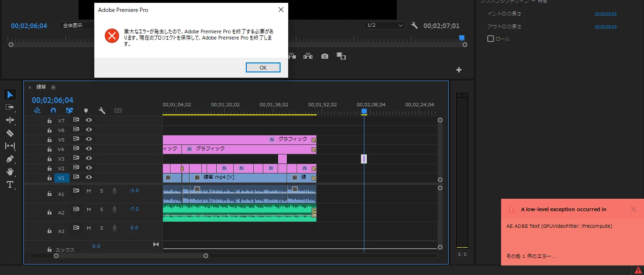Mute audio track A3
Screen dimensions: 644x275
click(89, 228)
